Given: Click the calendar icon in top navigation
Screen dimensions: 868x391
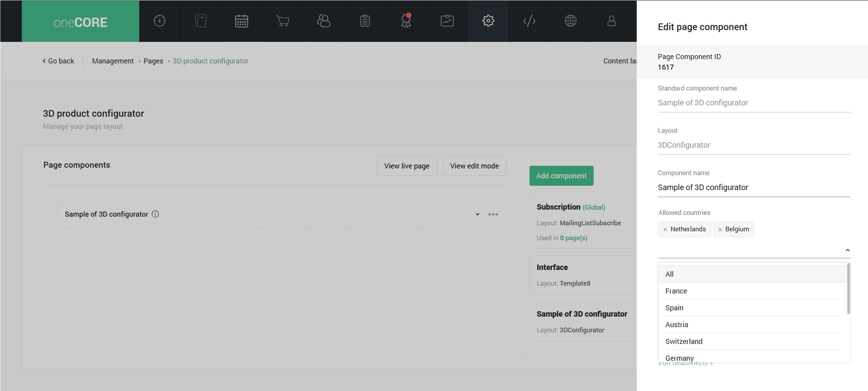Looking at the screenshot, I should click(x=241, y=21).
